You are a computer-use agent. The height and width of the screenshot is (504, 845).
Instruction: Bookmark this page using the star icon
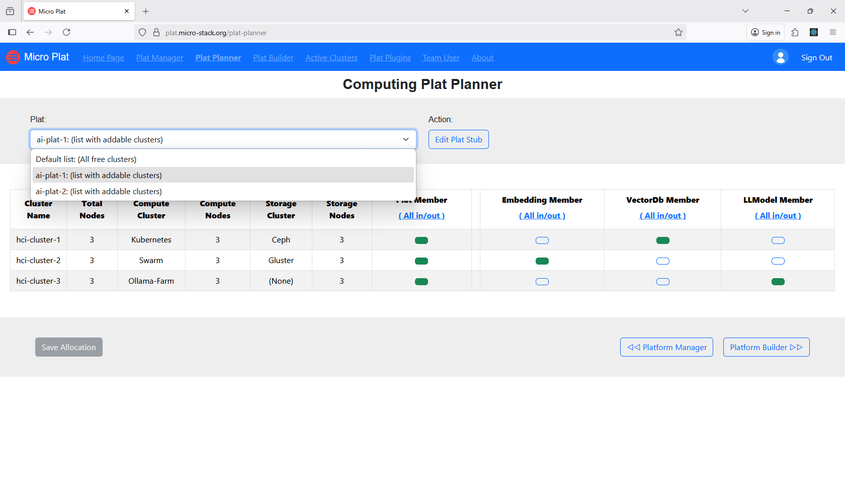click(x=678, y=32)
